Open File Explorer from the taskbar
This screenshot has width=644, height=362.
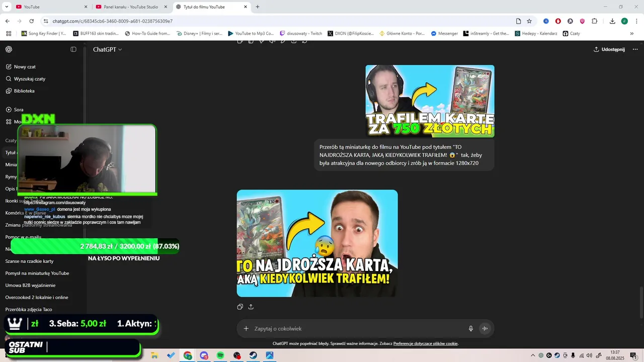click(x=154, y=355)
